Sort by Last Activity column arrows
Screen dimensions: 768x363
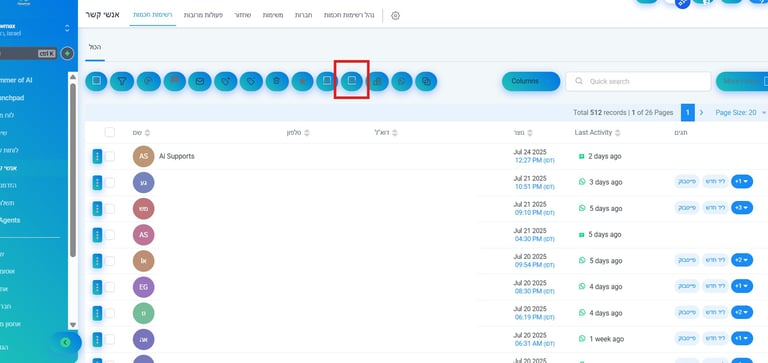click(x=618, y=133)
